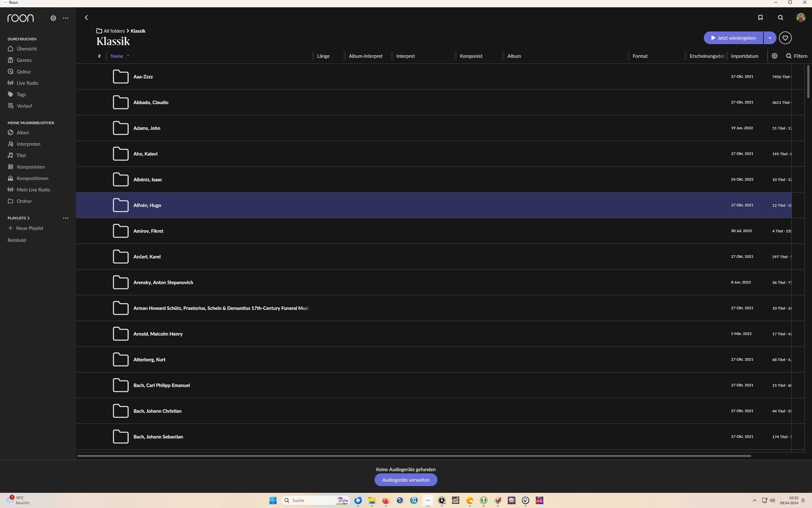Viewport: 812px width, 508px height.
Task: Open Filtern to filter the folder list
Action: click(797, 56)
